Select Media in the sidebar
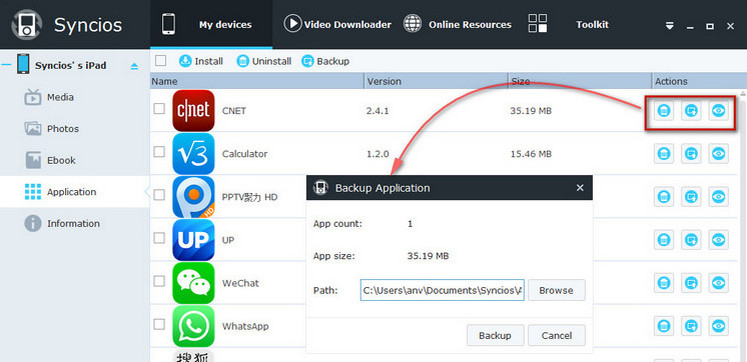This screenshot has height=362, width=747. [75, 97]
